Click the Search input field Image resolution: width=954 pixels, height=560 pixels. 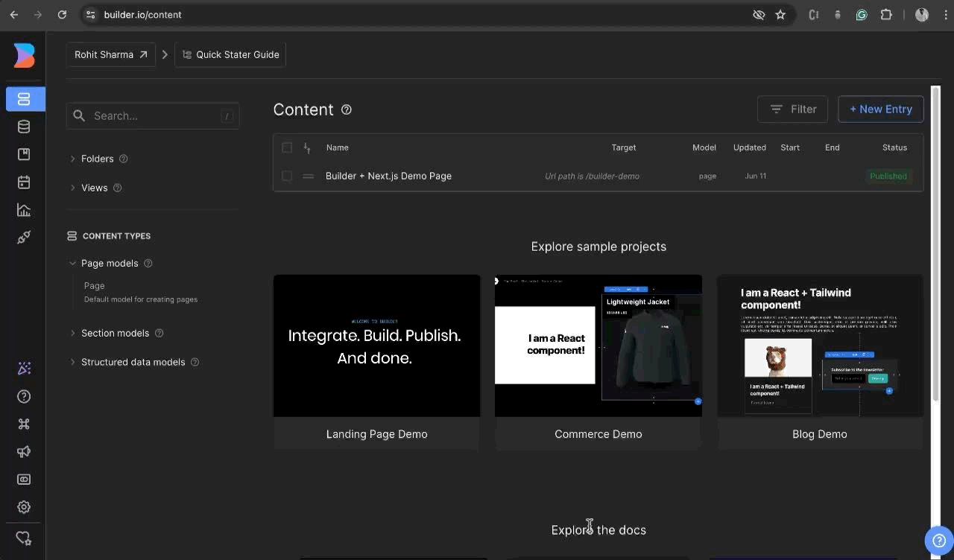tap(153, 116)
